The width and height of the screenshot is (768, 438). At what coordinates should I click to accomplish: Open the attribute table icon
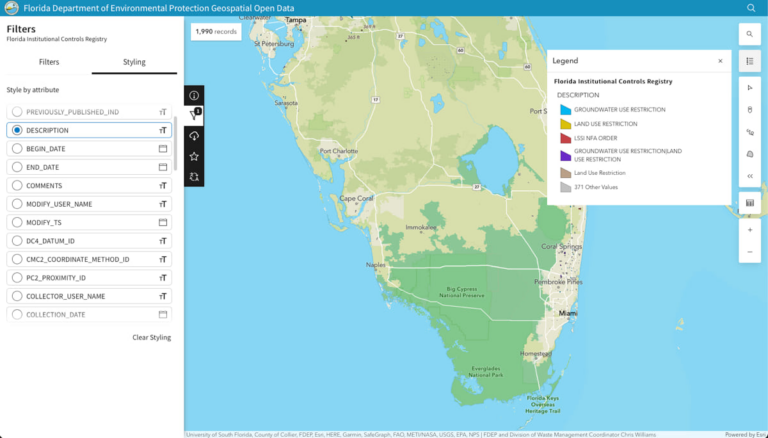click(x=749, y=203)
